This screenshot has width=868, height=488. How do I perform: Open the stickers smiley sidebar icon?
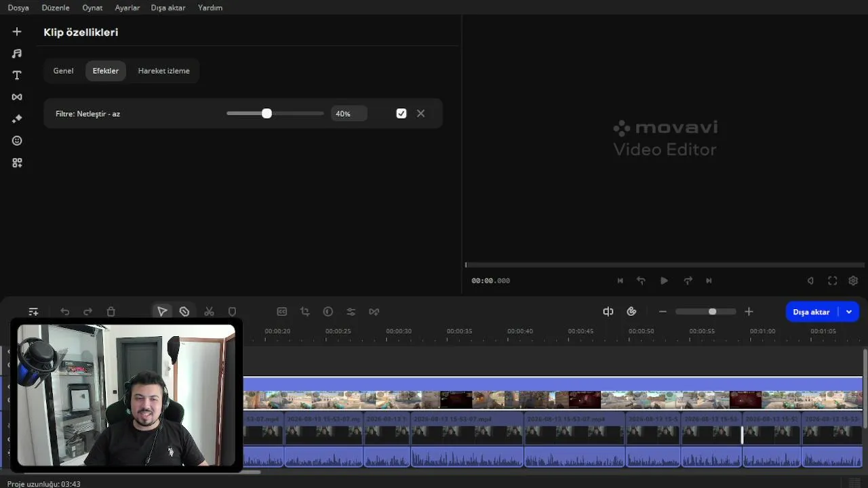pos(17,140)
